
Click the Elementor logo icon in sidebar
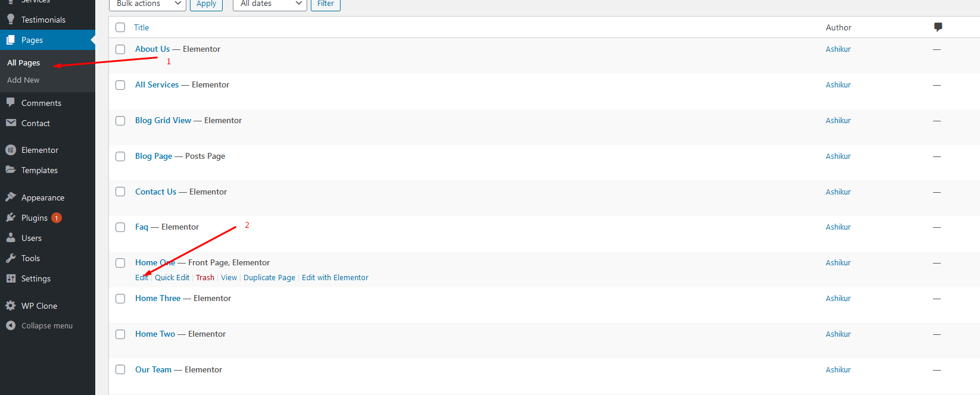11,150
